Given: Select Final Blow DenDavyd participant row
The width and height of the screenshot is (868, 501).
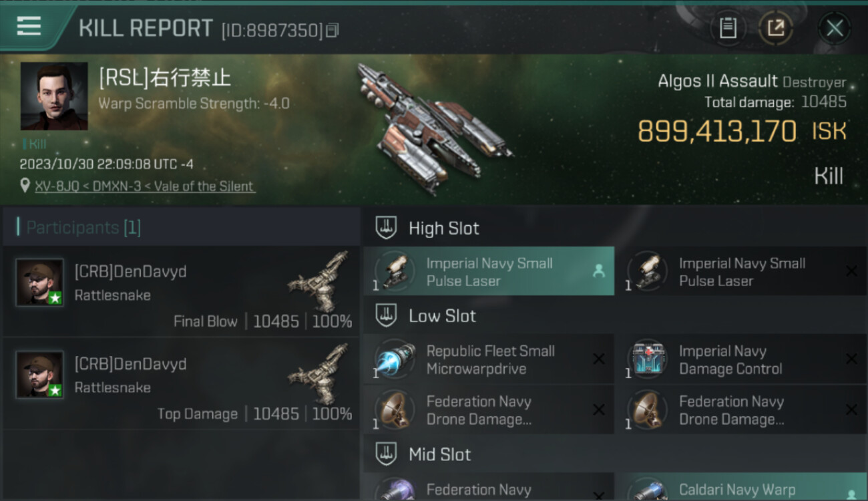Looking at the screenshot, I should tap(180, 291).
